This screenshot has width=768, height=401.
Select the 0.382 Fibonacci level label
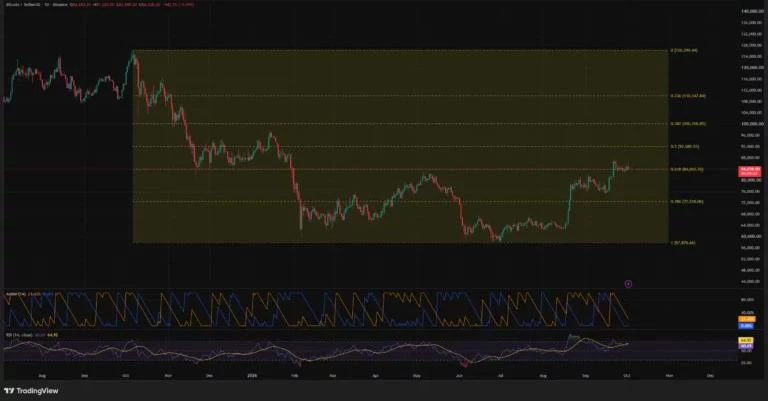[x=688, y=124]
